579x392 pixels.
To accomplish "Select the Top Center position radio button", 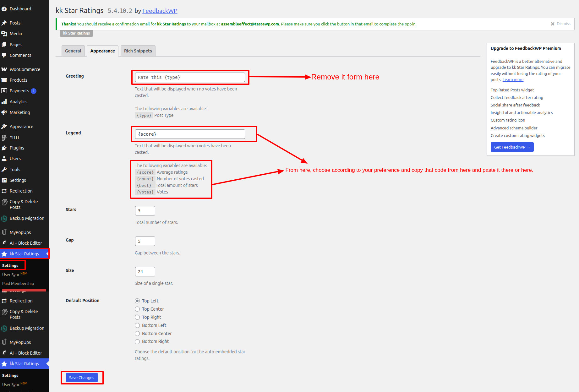I will [137, 309].
